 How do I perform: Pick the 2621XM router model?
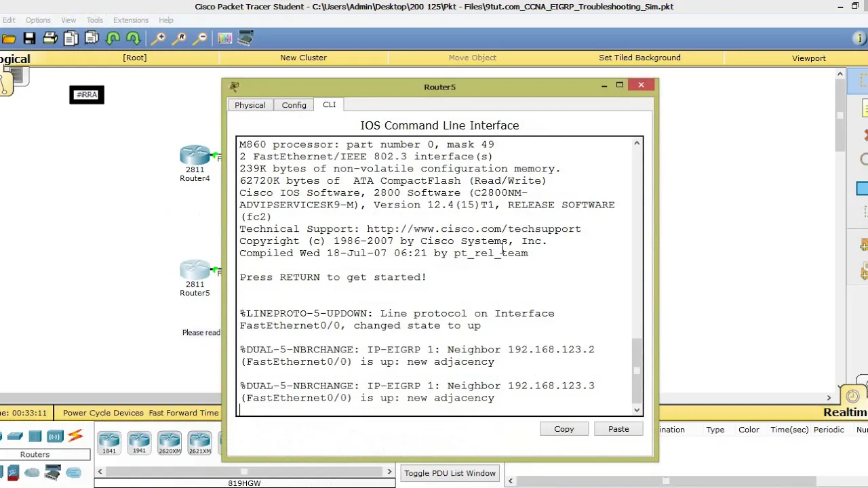coord(199,443)
